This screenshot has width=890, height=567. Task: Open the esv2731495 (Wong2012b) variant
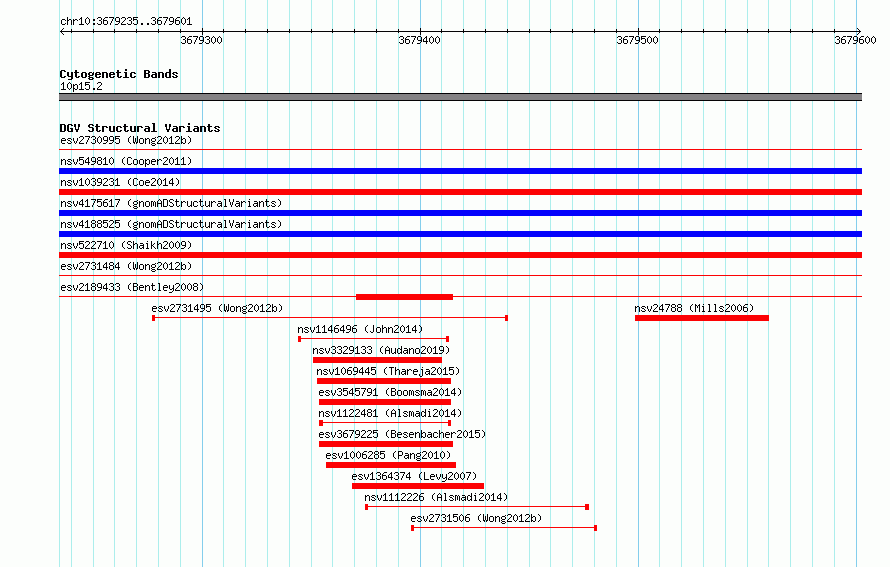[x=217, y=308]
